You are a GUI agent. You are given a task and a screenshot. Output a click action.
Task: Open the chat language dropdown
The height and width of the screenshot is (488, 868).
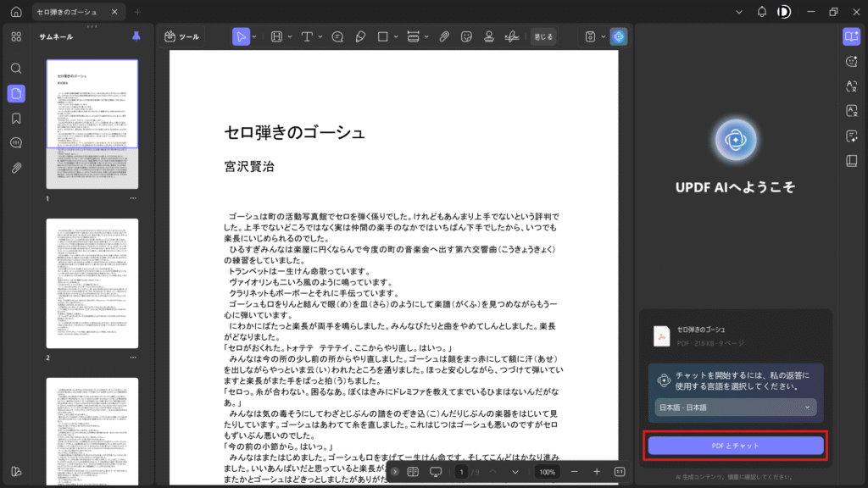735,408
